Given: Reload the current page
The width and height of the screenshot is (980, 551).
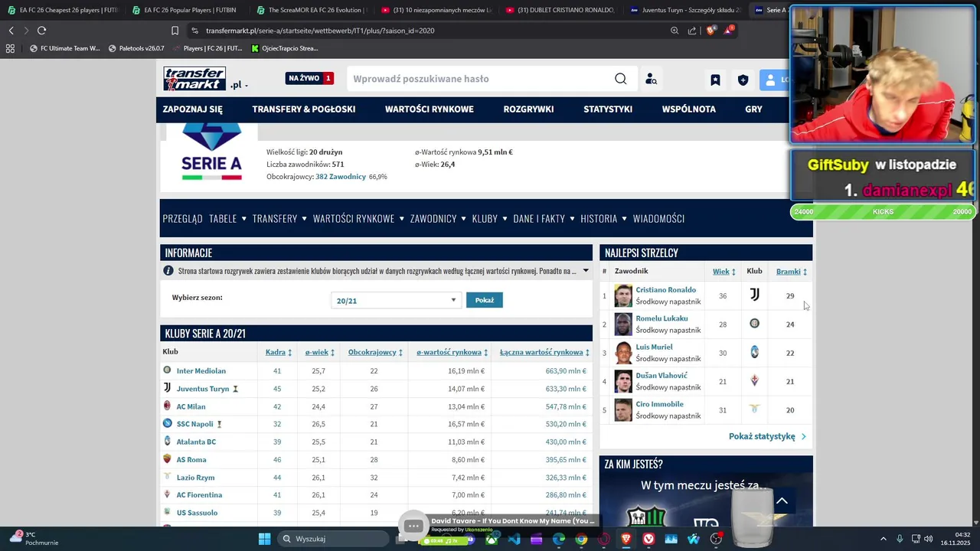Looking at the screenshot, I should click(x=41, y=31).
